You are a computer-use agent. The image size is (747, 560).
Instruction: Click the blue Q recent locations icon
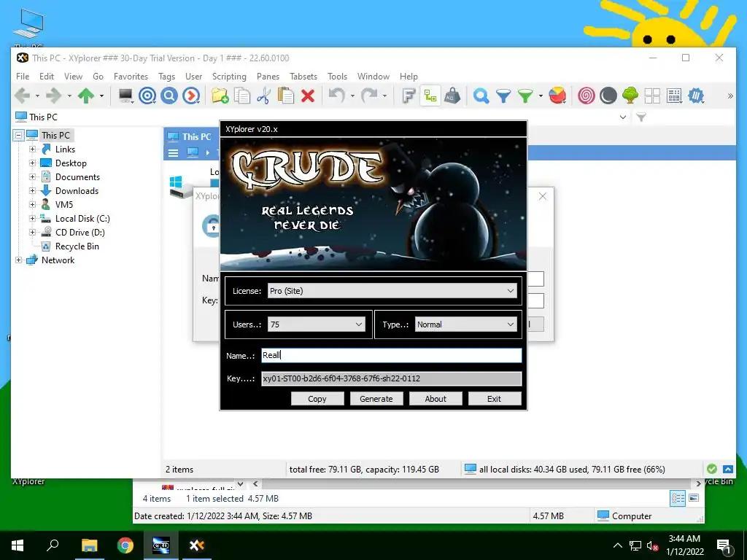pos(169,96)
